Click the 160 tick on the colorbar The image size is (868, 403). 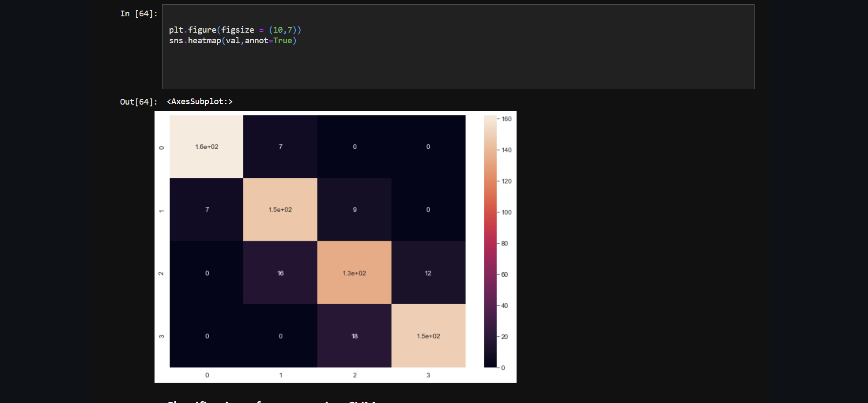(505, 119)
